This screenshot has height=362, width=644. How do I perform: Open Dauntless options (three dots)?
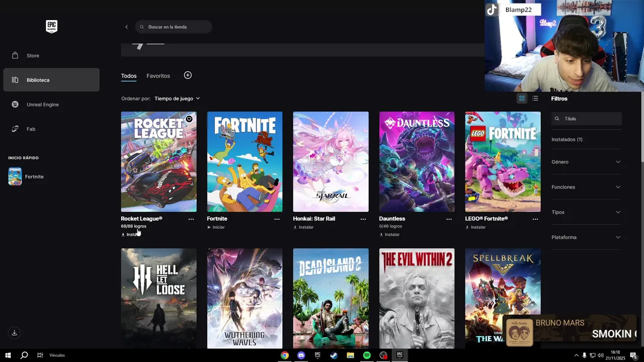tap(449, 219)
